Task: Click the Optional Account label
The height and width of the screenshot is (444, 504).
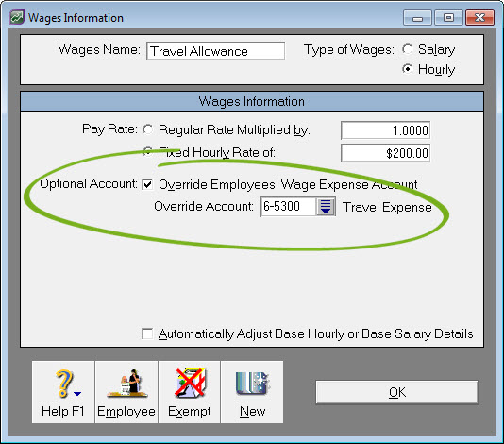Action: pyautogui.click(x=89, y=183)
